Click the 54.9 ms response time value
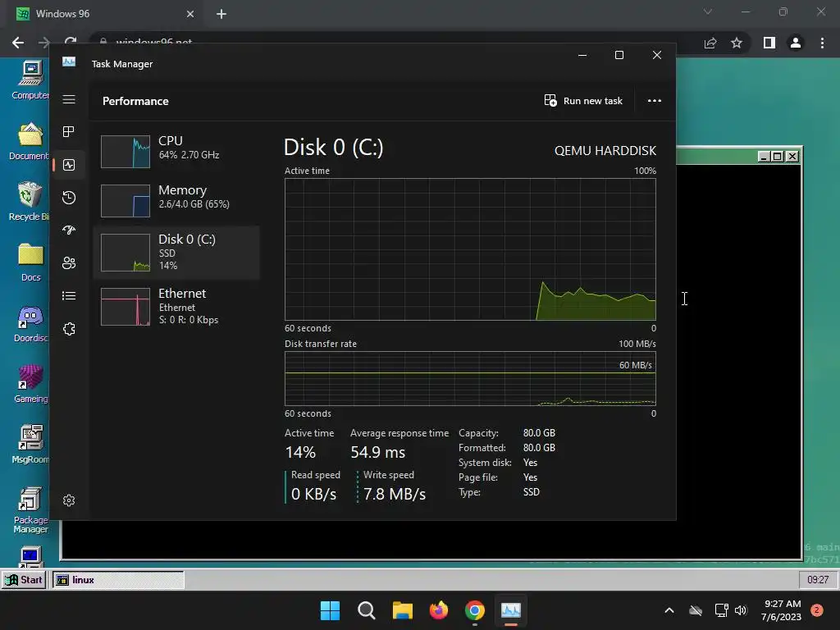 377,452
